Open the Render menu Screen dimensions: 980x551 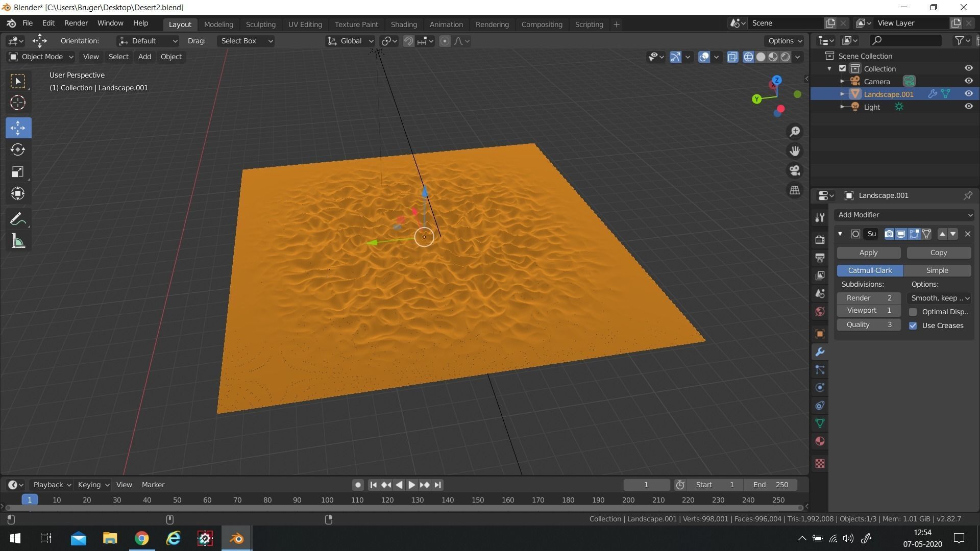pyautogui.click(x=76, y=23)
